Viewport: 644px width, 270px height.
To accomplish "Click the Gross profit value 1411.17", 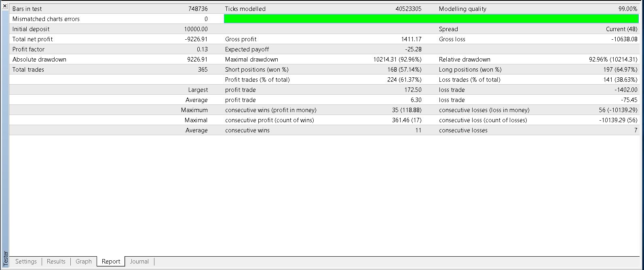I will (x=411, y=39).
